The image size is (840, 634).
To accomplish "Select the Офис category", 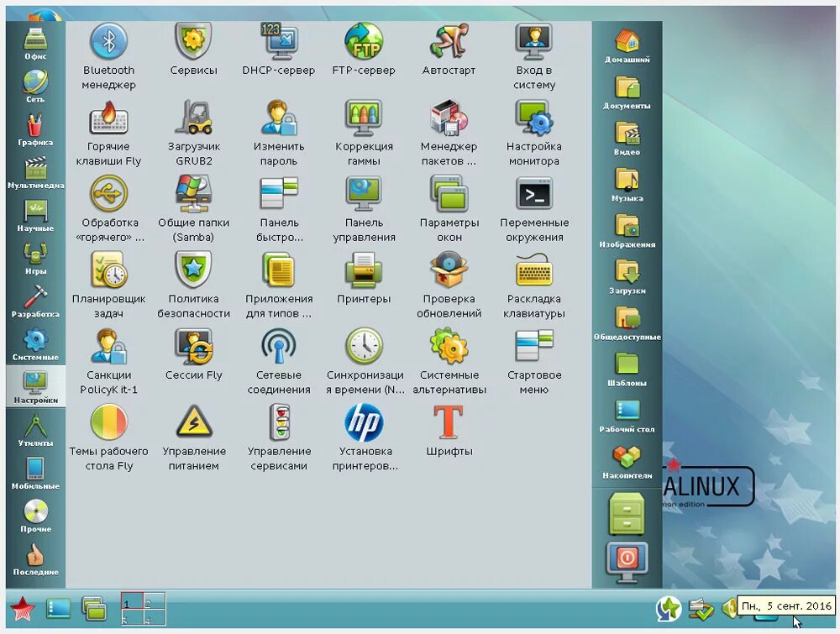I will pyautogui.click(x=35, y=44).
